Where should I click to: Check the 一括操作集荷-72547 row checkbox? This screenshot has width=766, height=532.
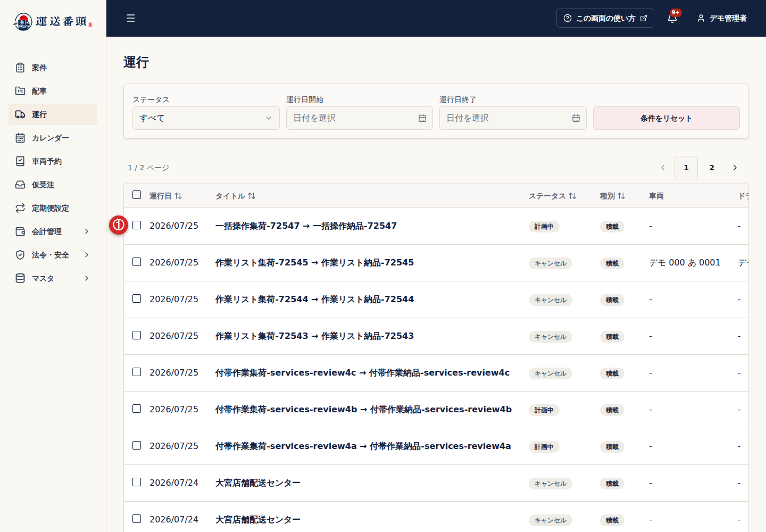point(137,225)
